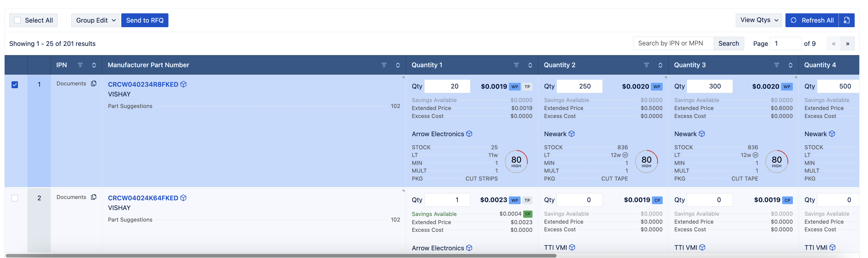Screen dimensions: 868x258
Task: Click the lead time info icon in Quantity 3
Action: (x=755, y=155)
